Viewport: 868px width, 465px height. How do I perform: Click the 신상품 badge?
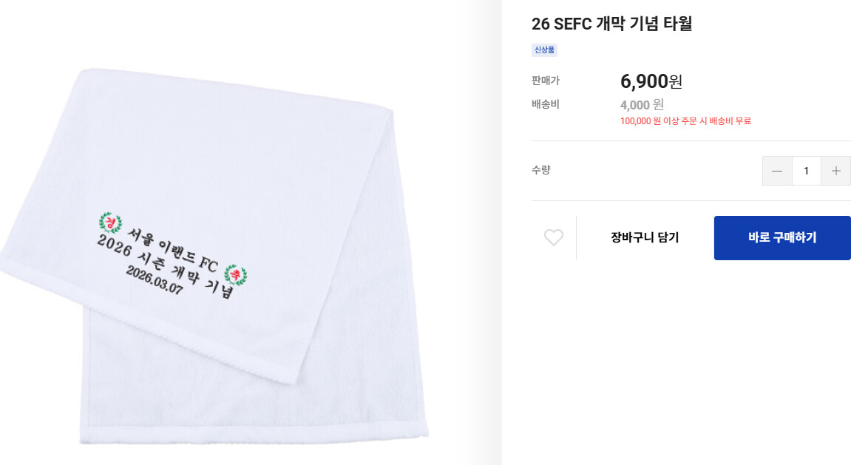[x=544, y=50]
